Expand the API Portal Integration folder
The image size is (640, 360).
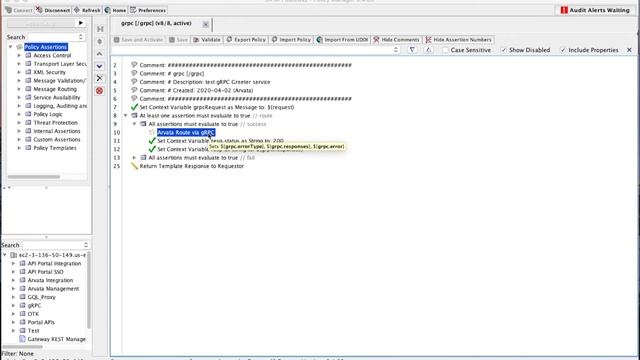pyautogui.click(x=13, y=264)
